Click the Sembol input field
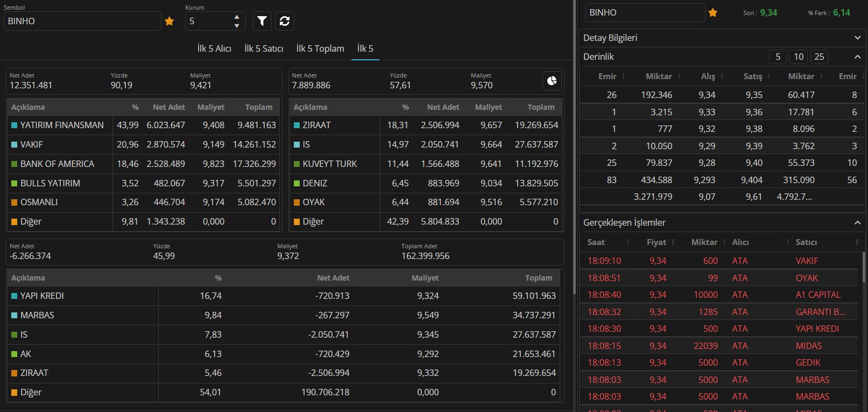This screenshot has height=412, width=868. tap(82, 21)
